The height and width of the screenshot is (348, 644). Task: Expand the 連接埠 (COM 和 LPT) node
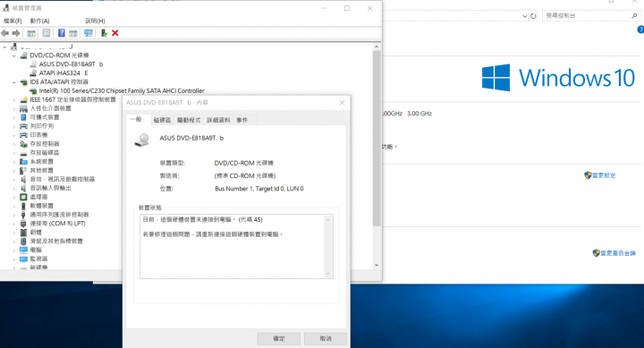click(x=14, y=224)
